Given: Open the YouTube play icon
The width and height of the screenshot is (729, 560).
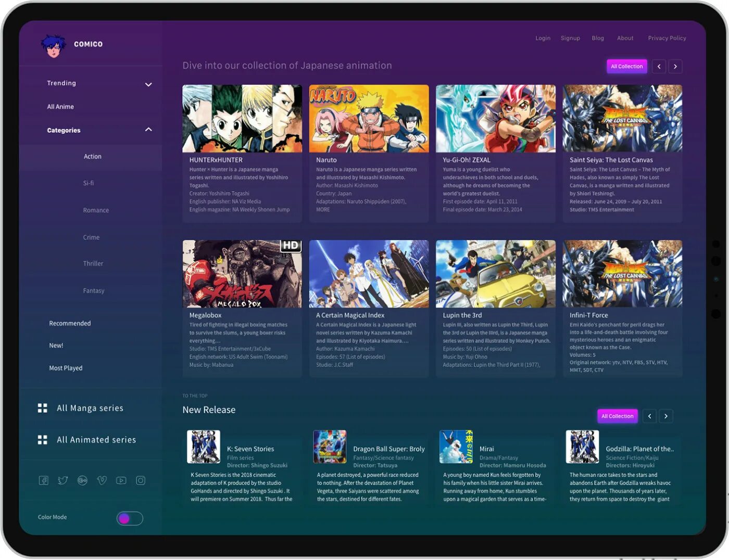Looking at the screenshot, I should (121, 480).
